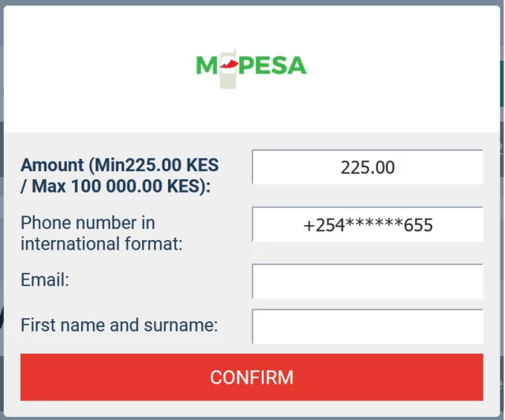Click the M-PESA logo
Screen dimensions: 505x420
coord(251,69)
